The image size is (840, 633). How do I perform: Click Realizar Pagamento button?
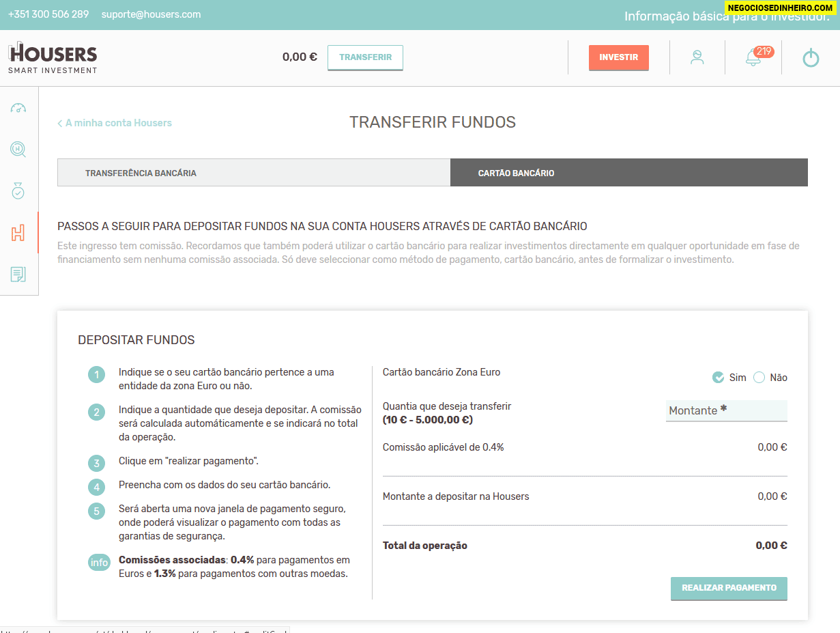tap(729, 588)
